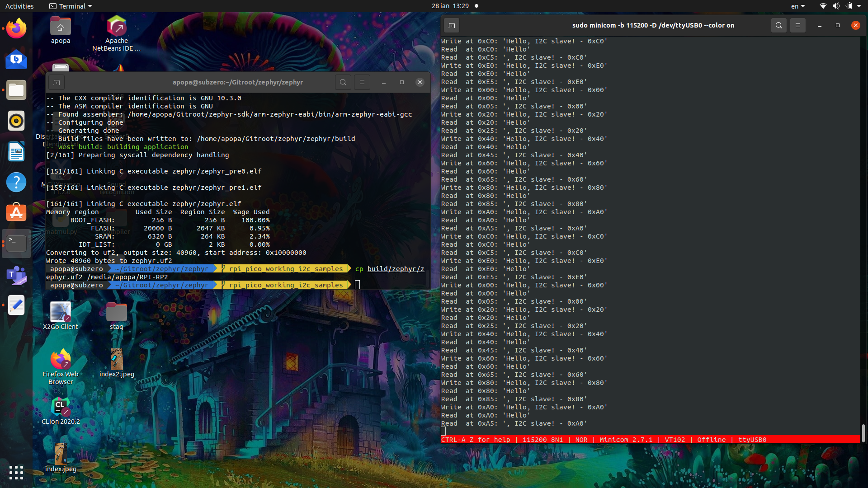Launch Firefox from the dock
This screenshot has height=488, width=868.
(x=16, y=28)
